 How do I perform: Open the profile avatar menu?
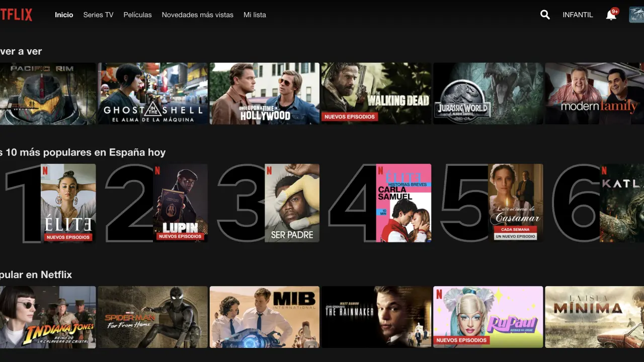pyautogui.click(x=636, y=15)
